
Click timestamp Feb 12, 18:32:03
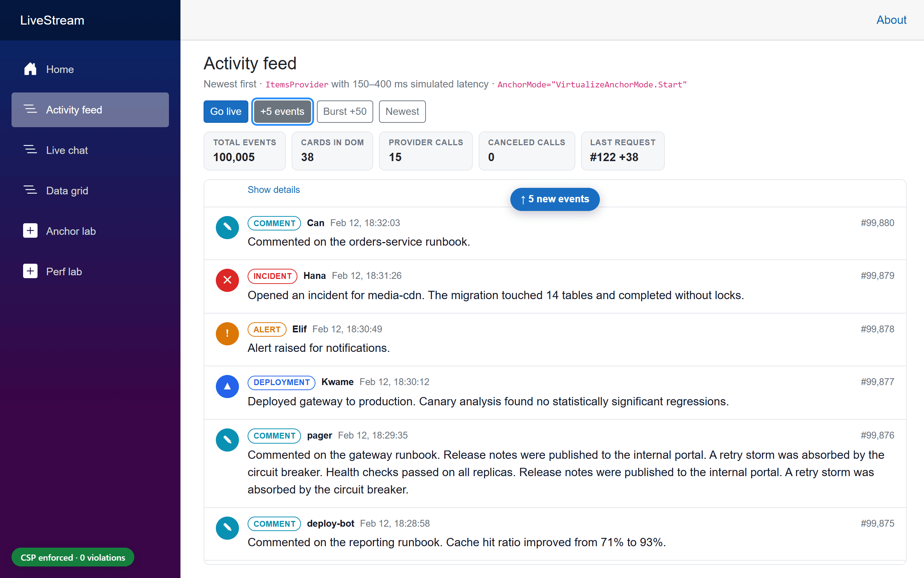tap(365, 223)
